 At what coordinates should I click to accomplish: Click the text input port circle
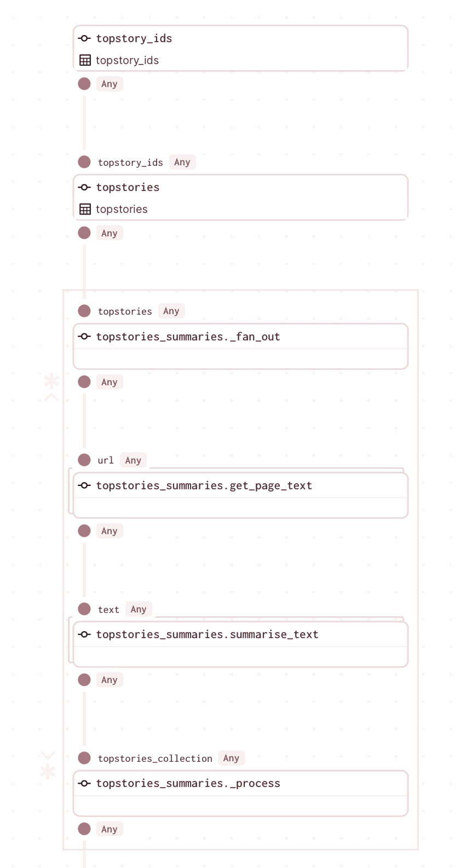[x=84, y=609]
